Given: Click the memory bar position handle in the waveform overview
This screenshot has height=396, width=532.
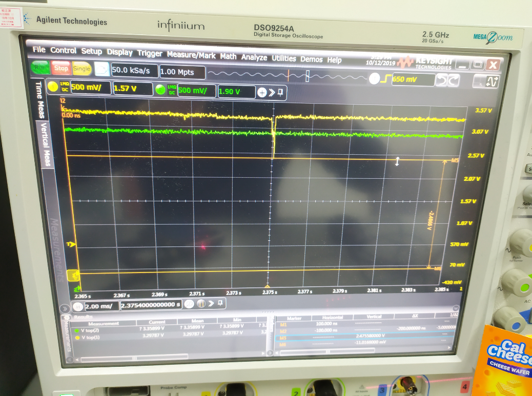Looking at the screenshot, I should tap(307, 76).
